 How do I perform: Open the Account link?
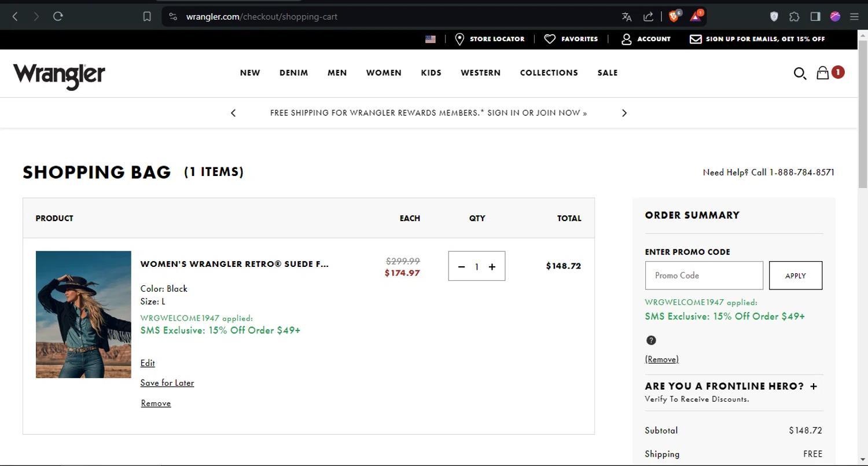(646, 39)
